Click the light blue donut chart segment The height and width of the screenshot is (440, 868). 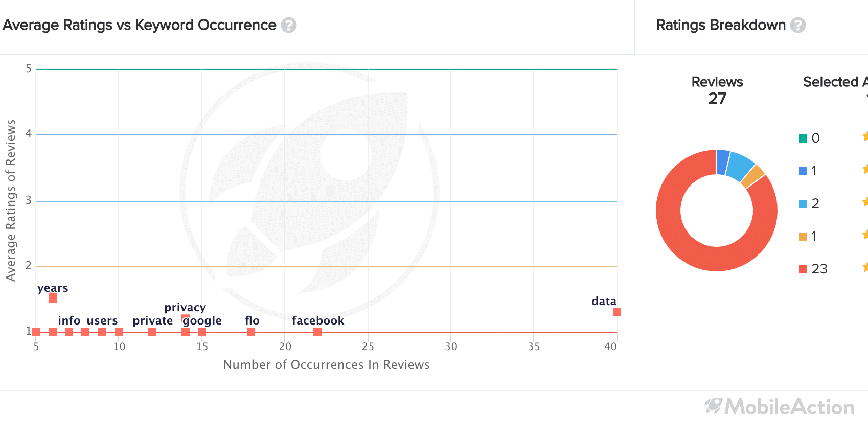click(x=740, y=165)
